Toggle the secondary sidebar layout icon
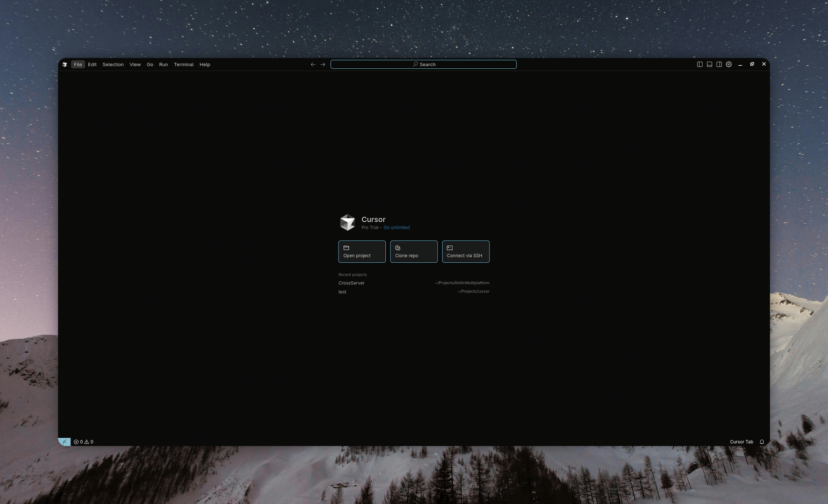 pyautogui.click(x=719, y=64)
